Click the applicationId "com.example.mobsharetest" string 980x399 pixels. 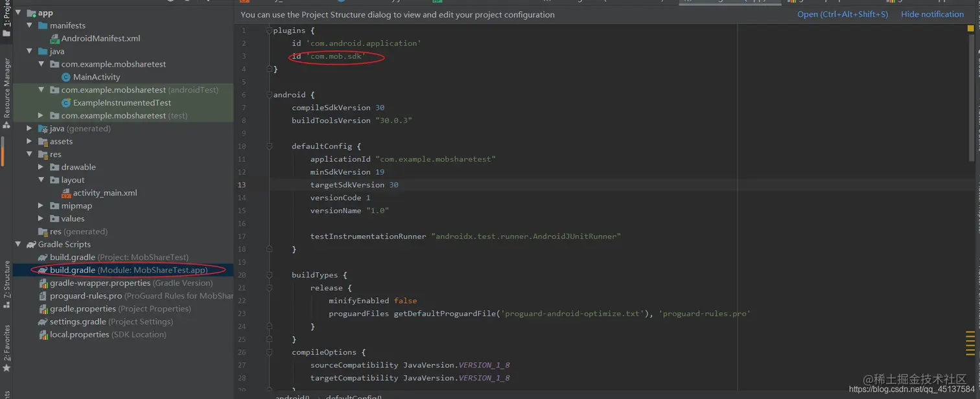(436, 159)
